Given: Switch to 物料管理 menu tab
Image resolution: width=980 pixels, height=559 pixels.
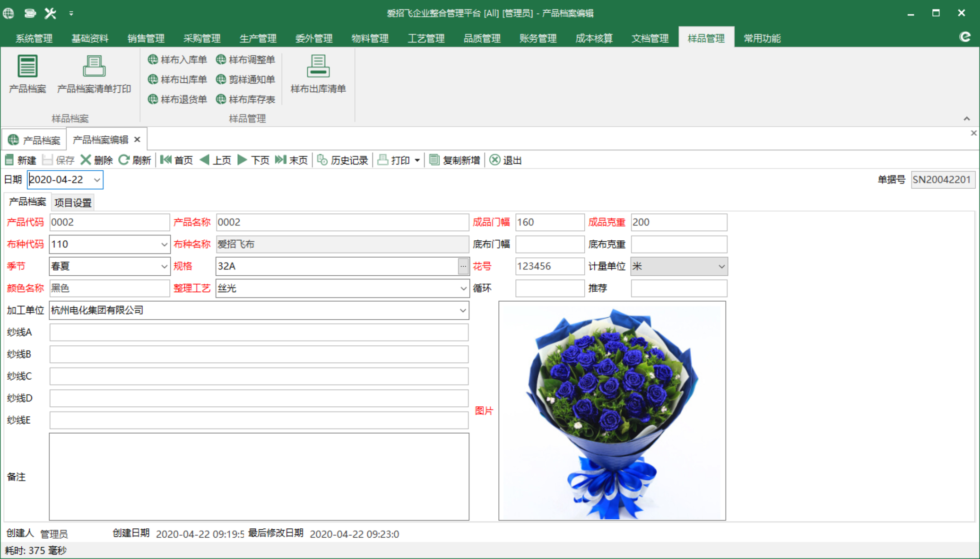Looking at the screenshot, I should 370,38.
